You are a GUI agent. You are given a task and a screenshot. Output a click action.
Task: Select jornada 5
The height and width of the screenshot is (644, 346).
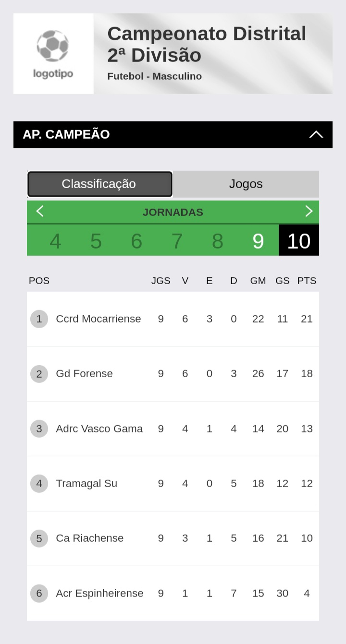click(x=96, y=241)
